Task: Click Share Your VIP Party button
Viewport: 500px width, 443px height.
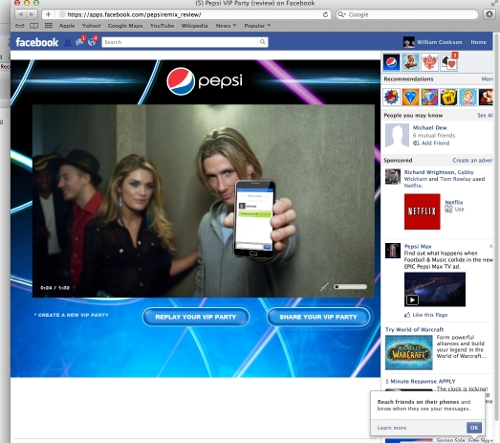Action: point(318,317)
